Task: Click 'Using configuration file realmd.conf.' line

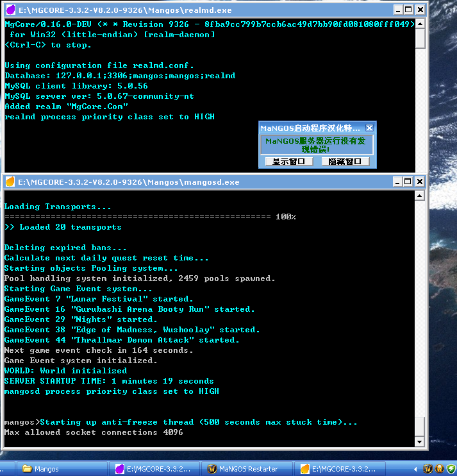Action: tap(99, 65)
